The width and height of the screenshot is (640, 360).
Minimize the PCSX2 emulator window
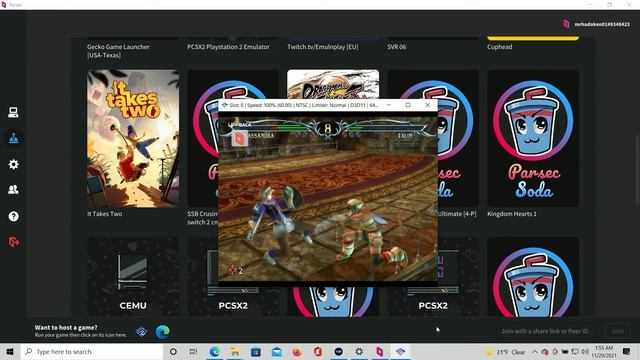click(389, 105)
